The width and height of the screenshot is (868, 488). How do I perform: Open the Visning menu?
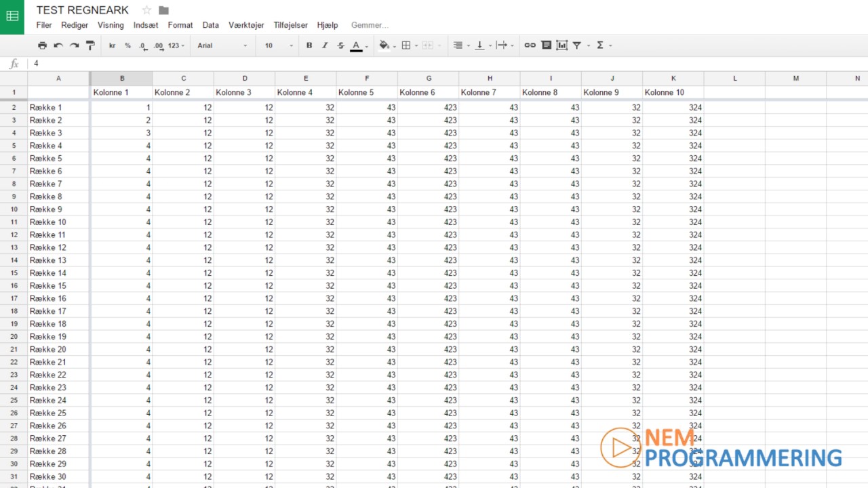click(111, 25)
